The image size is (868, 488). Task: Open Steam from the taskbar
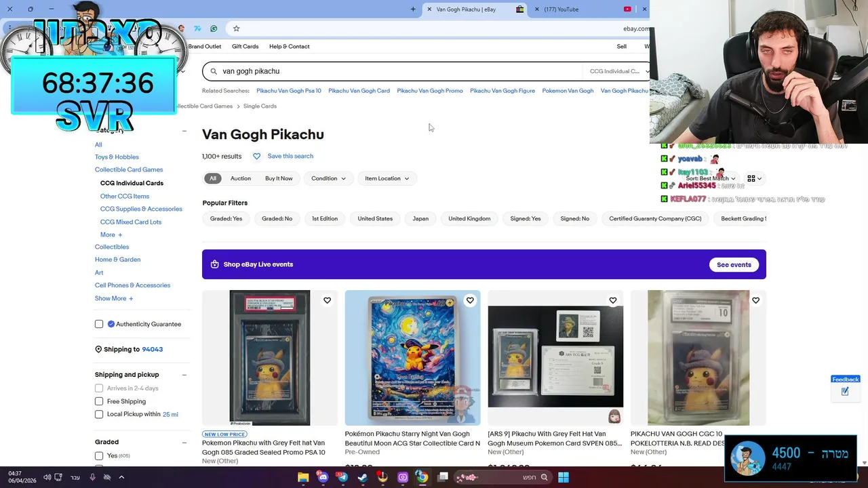363,477
